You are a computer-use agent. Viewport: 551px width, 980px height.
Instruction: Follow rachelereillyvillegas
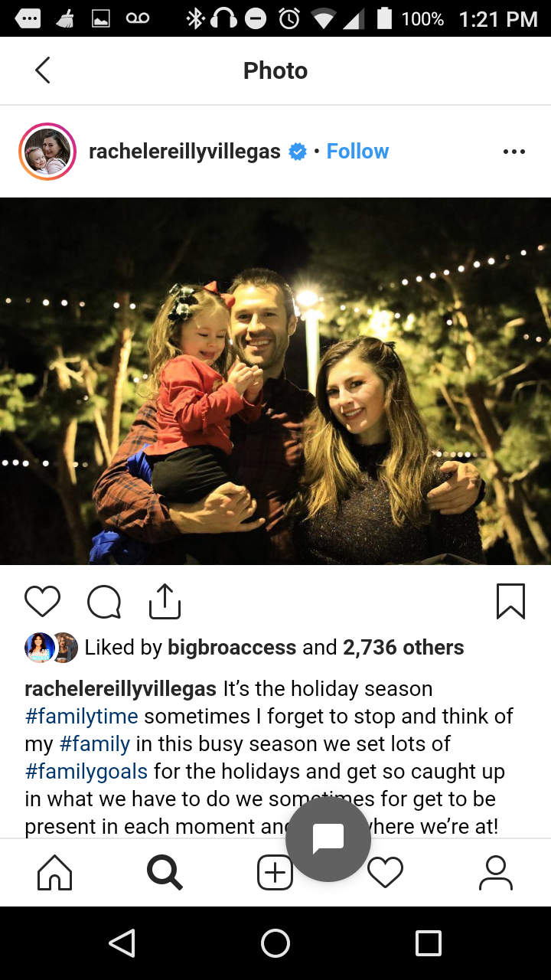pos(357,152)
